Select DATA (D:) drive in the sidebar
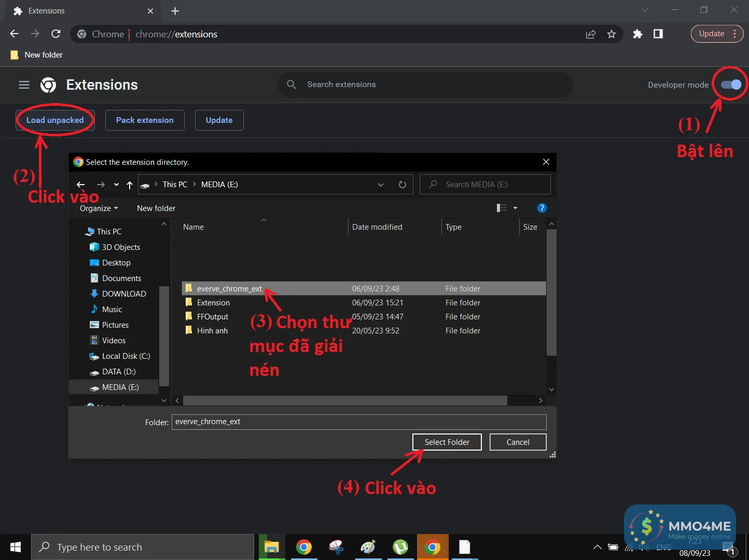The image size is (749, 560). click(119, 372)
